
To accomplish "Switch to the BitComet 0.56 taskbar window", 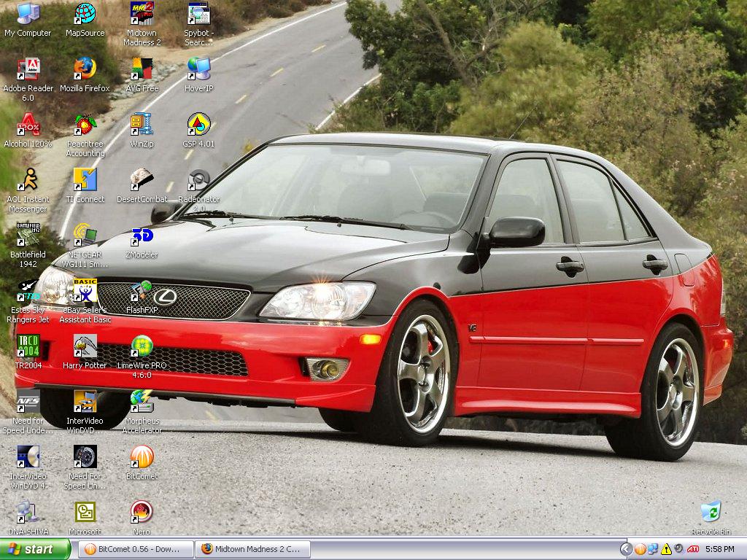I will (x=136, y=549).
